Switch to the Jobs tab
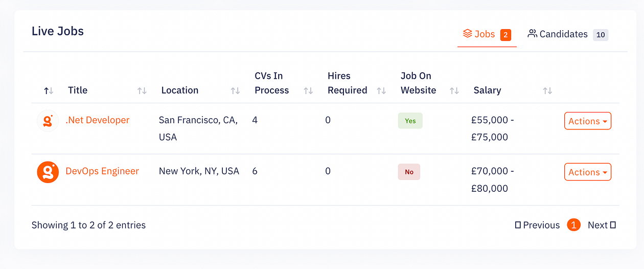This screenshot has width=644, height=269. click(x=487, y=34)
